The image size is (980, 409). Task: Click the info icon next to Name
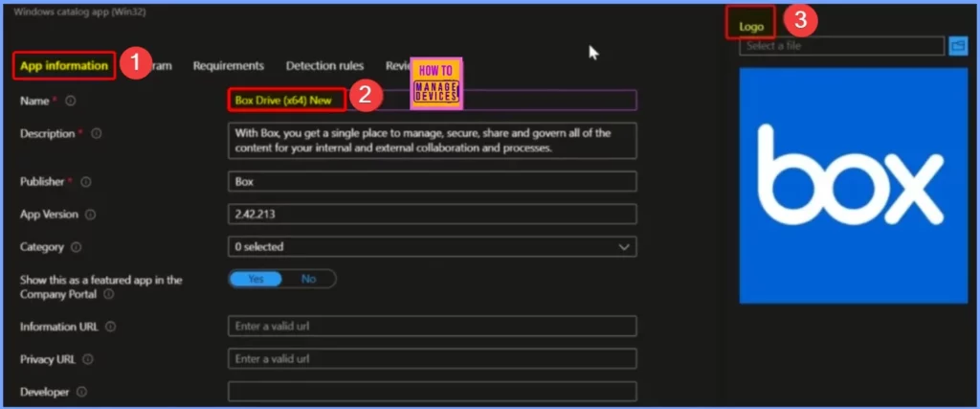click(71, 101)
